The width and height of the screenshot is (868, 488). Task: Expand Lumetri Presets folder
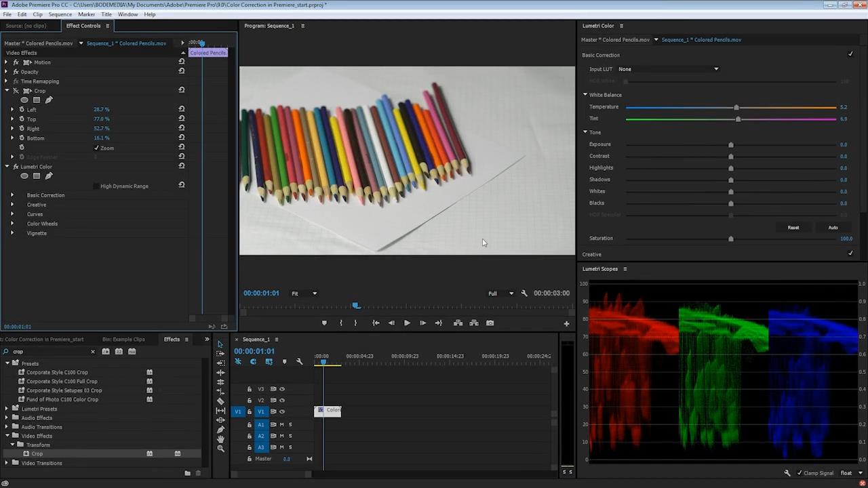tap(7, 409)
